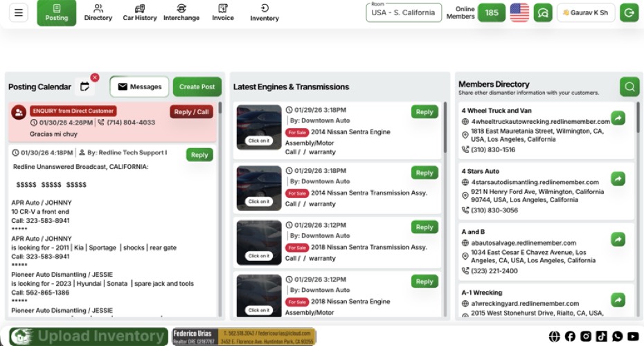Switch to the Car History tab

[140, 12]
